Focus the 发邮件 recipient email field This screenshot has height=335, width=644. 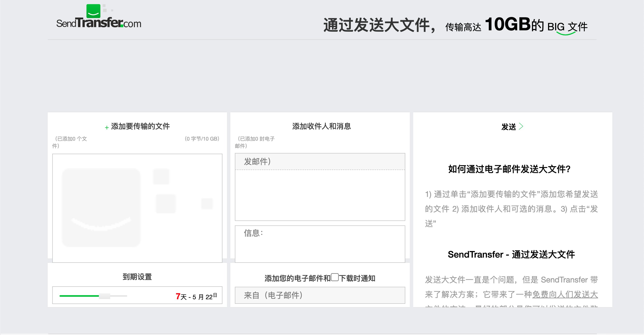(x=320, y=161)
